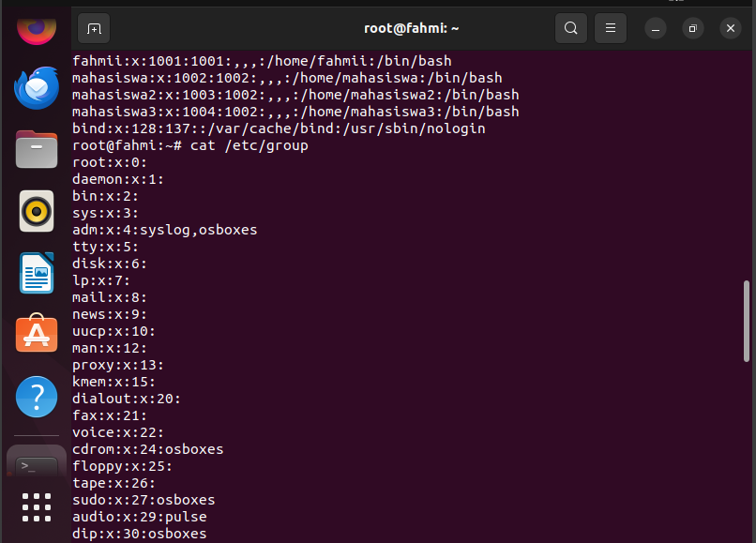Image resolution: width=756 pixels, height=543 pixels.
Task: Close the root@fahmi terminal window
Action: click(x=731, y=28)
